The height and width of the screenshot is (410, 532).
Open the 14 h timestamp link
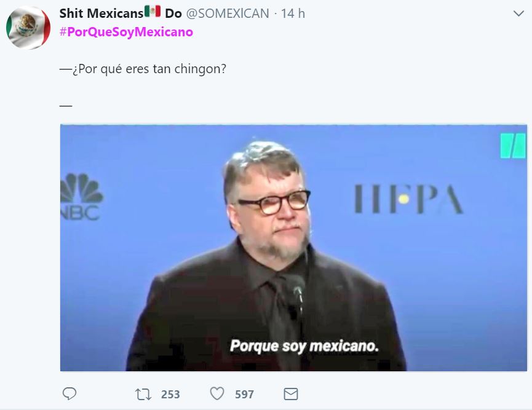(293, 14)
